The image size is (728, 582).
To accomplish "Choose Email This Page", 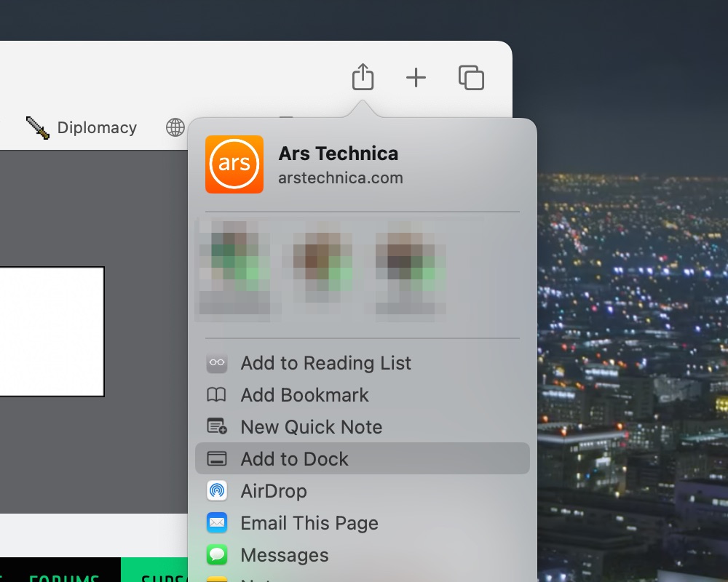I will coord(309,523).
